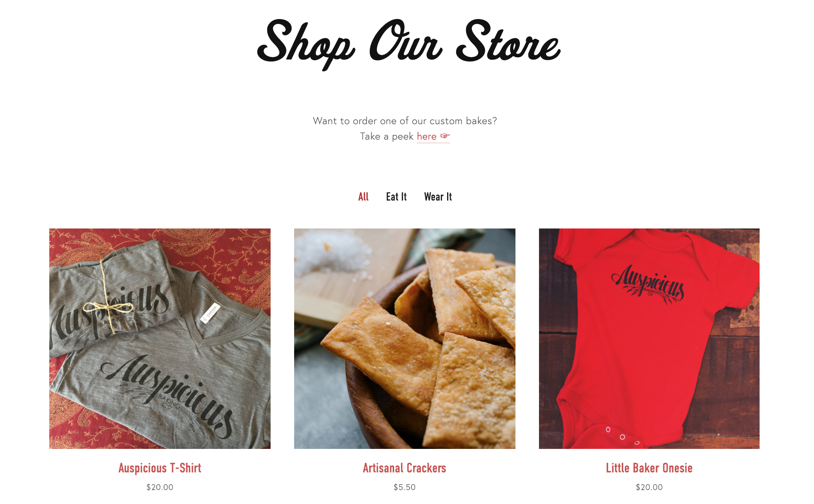Screen dimensions: 814x504
Task: Filter products by 'Wear It'
Action: (x=438, y=197)
